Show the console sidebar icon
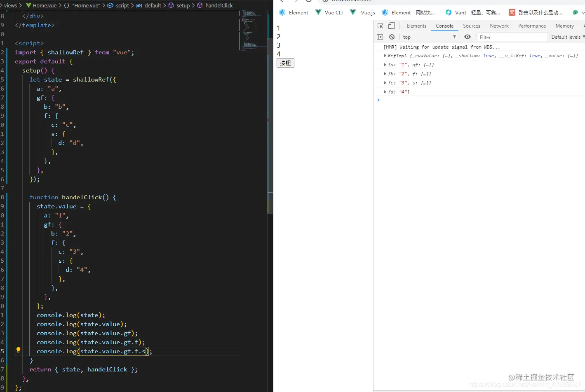This screenshot has height=392, width=585. pyautogui.click(x=380, y=37)
